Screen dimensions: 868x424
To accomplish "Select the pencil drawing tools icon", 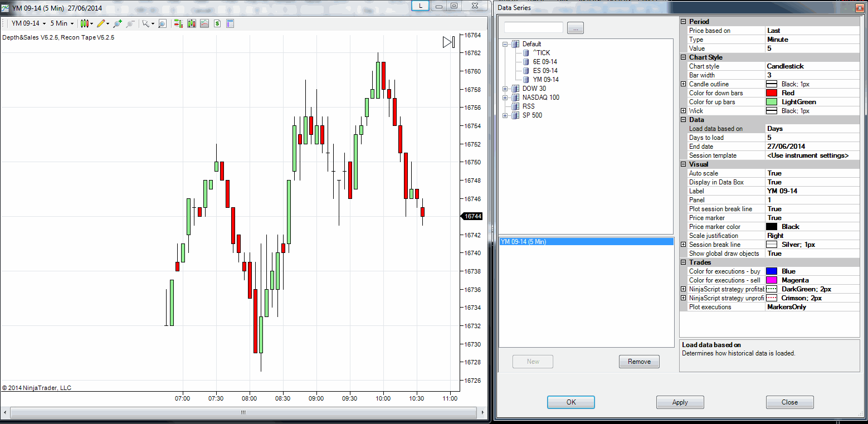I will point(101,23).
